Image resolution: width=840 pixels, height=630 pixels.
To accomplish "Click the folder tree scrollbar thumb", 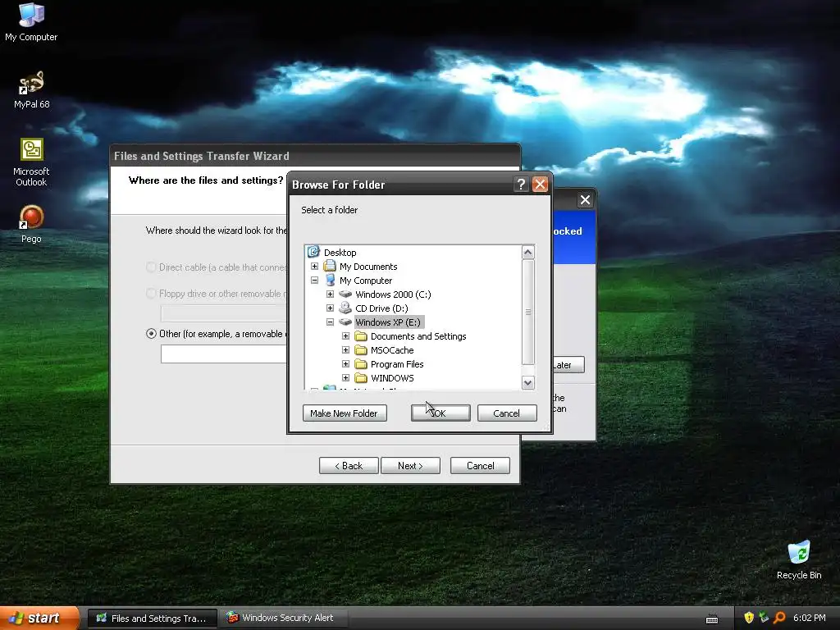I will tap(527, 312).
